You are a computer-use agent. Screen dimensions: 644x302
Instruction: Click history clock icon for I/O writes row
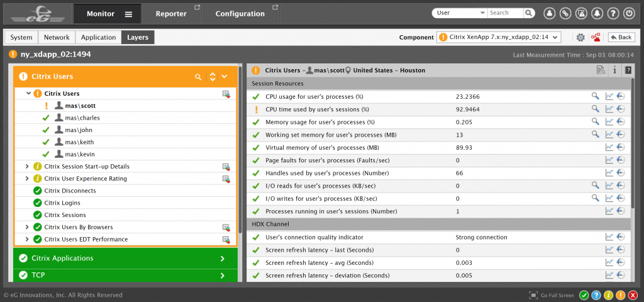point(621,198)
